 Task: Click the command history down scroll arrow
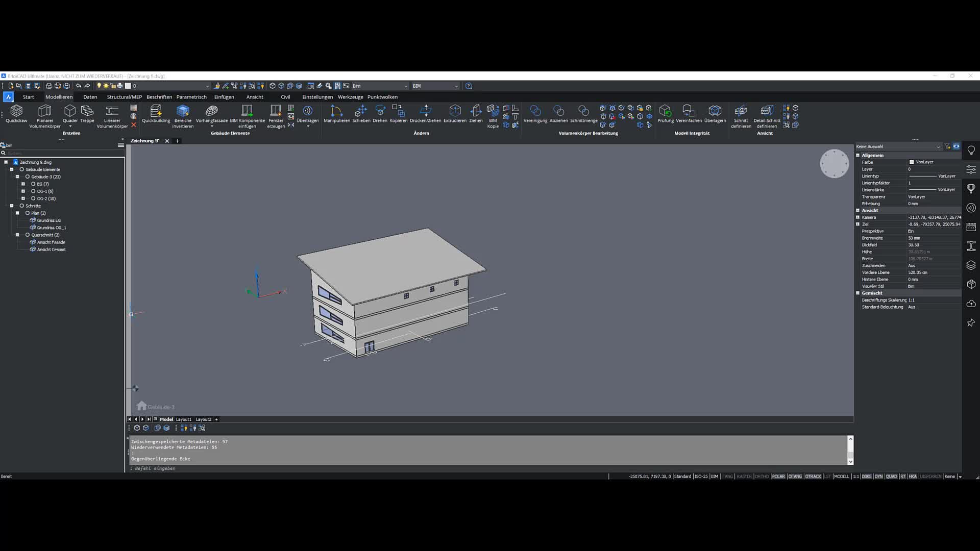coord(850,461)
